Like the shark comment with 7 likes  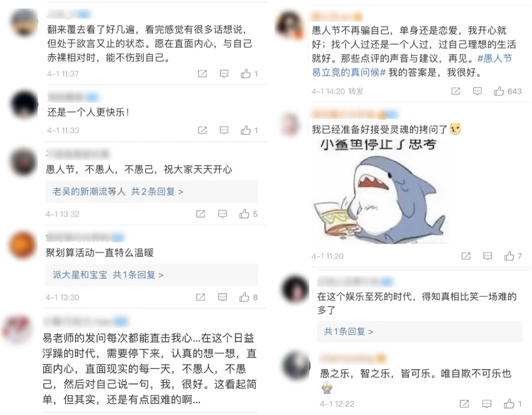click(509, 256)
